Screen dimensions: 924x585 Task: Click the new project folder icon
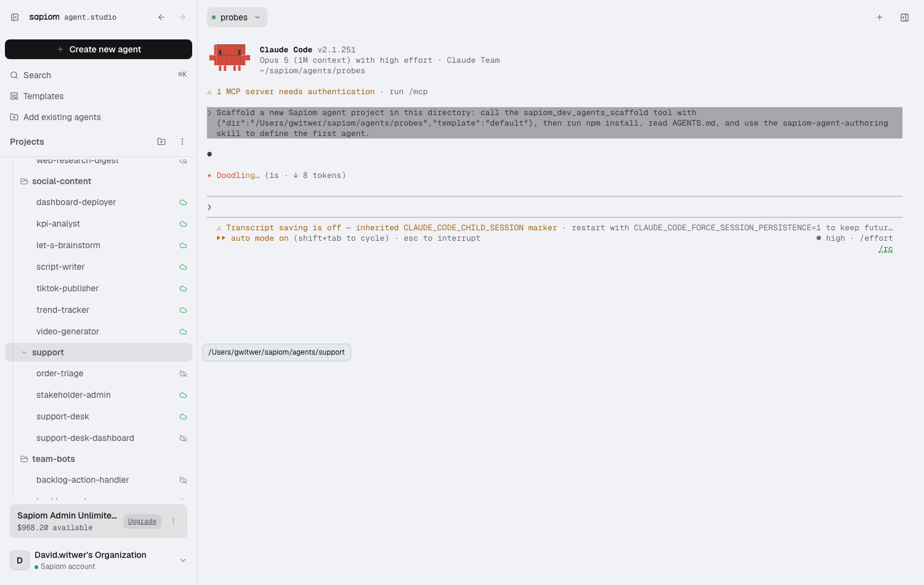point(161,142)
